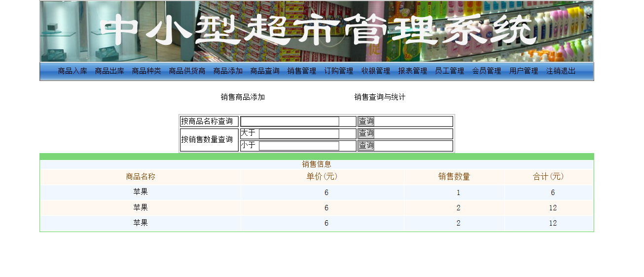Open the 报表管理 menu entry
Viewport: 644px width, 277px height.
tap(413, 71)
